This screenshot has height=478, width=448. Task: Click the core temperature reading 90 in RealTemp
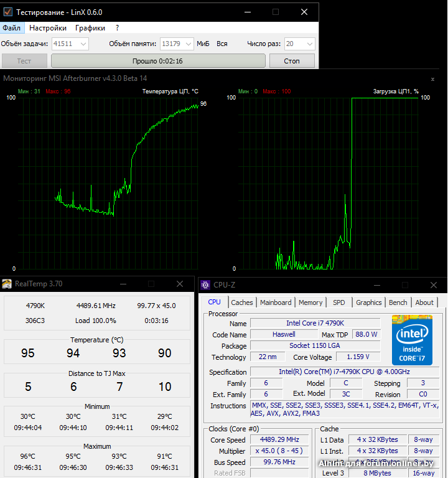pos(164,353)
